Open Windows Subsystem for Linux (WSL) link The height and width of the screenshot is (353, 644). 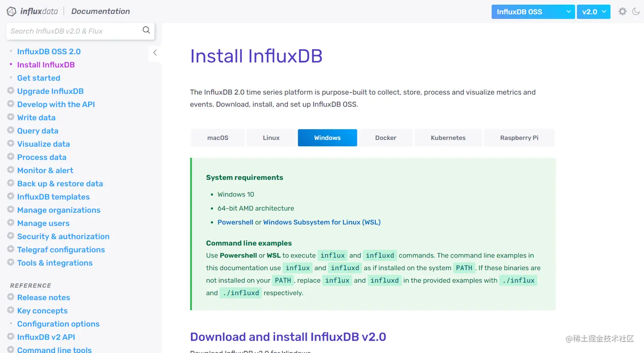coord(322,222)
